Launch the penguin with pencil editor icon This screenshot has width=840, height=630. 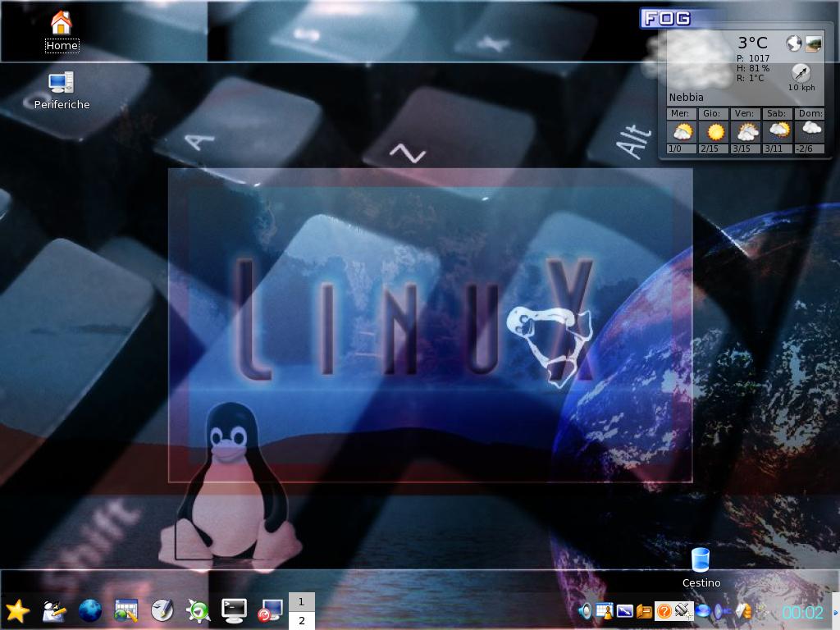[54, 610]
